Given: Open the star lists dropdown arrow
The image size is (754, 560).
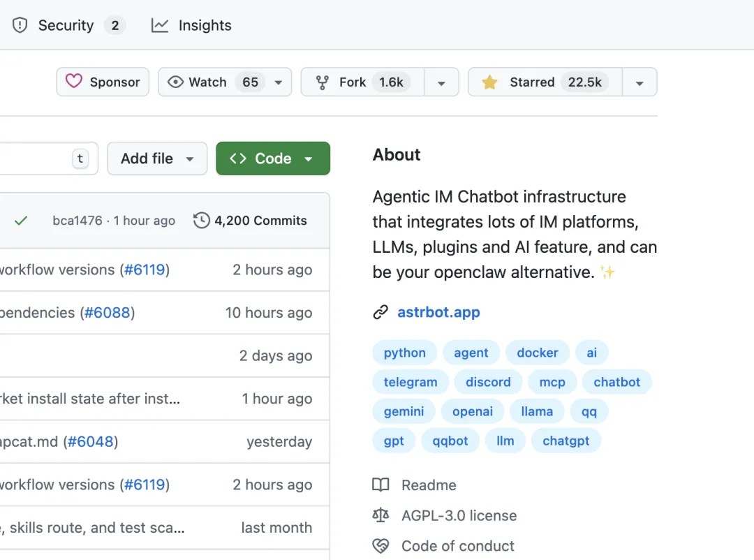Looking at the screenshot, I should [x=640, y=82].
